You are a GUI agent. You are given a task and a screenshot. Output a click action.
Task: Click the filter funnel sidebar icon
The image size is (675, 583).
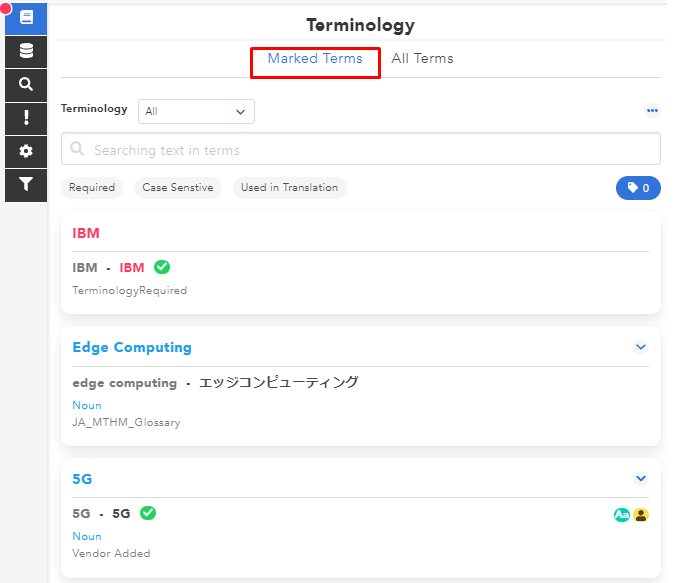pyautogui.click(x=26, y=184)
